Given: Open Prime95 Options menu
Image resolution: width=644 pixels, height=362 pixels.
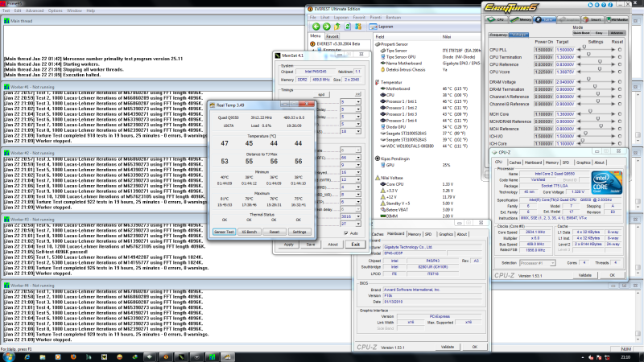Looking at the screenshot, I should coord(55,10).
